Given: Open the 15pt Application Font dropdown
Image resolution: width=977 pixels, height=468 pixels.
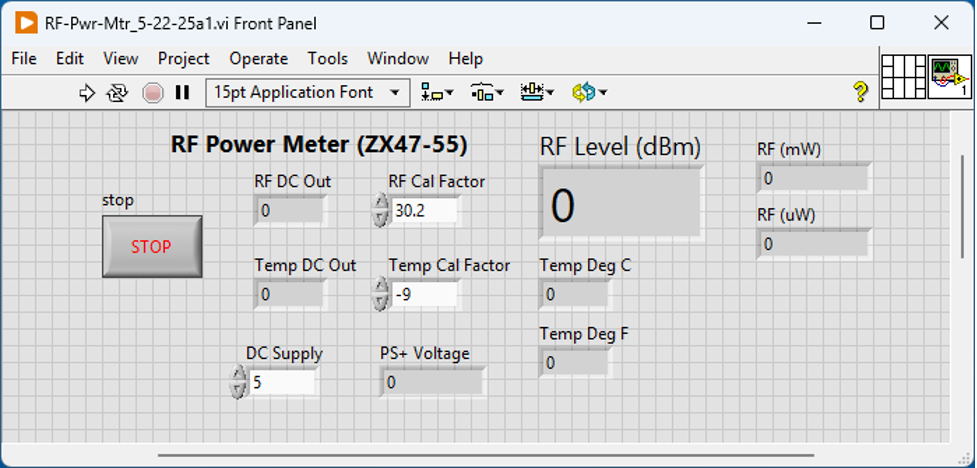Looking at the screenshot, I should click(308, 93).
